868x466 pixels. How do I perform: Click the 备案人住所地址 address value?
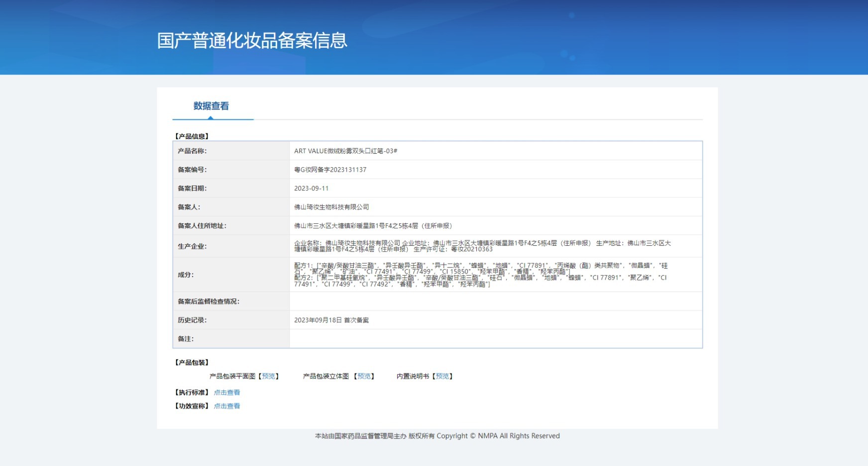click(x=373, y=226)
